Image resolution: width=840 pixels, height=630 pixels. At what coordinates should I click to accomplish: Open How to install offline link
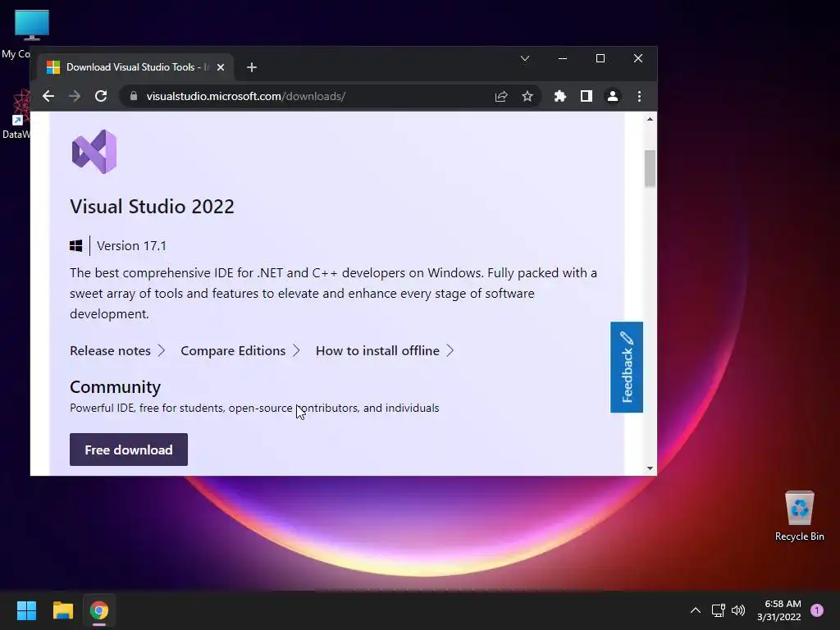(385, 350)
